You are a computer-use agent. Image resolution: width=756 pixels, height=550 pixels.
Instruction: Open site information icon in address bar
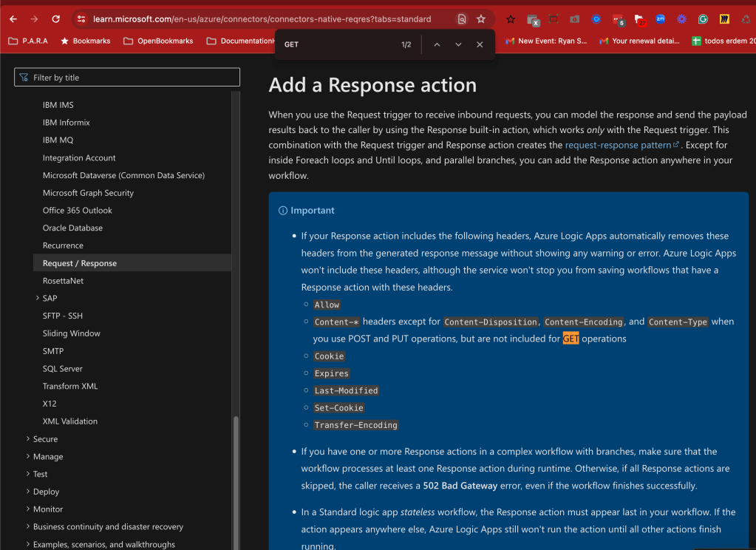(81, 19)
